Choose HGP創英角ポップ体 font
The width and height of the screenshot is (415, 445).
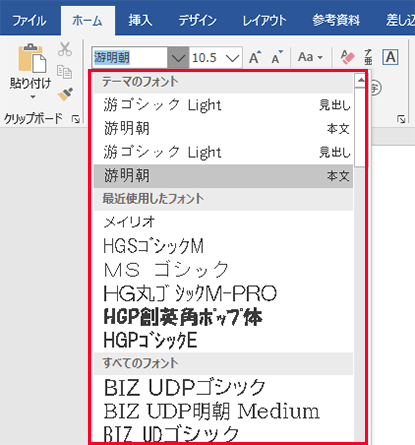[x=223, y=317]
